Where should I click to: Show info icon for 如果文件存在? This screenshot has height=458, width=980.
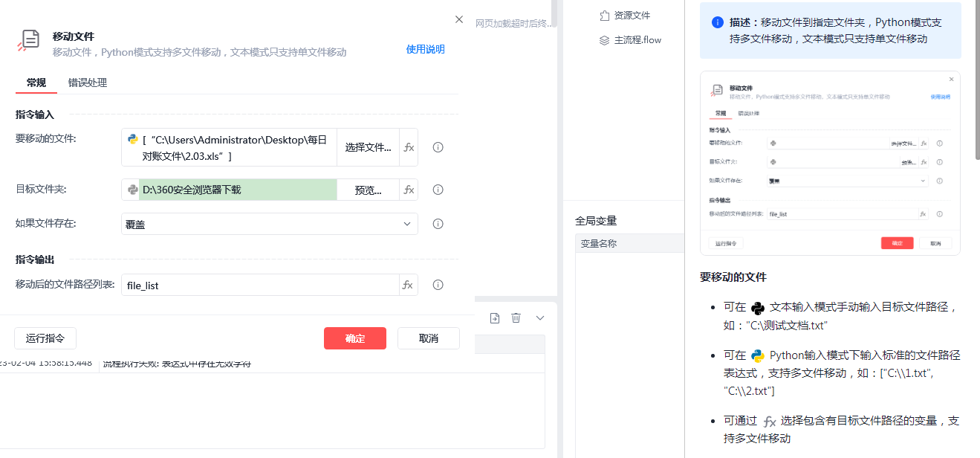[438, 224]
